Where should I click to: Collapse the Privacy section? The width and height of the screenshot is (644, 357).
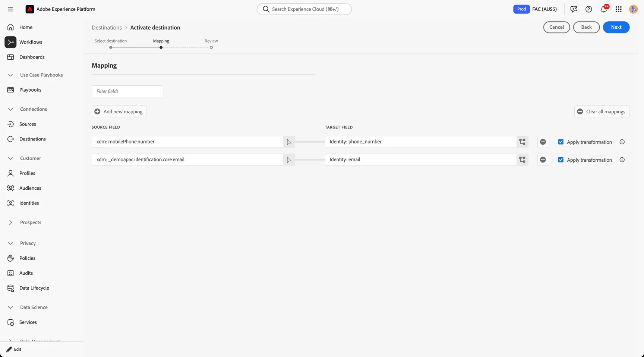coord(10,243)
